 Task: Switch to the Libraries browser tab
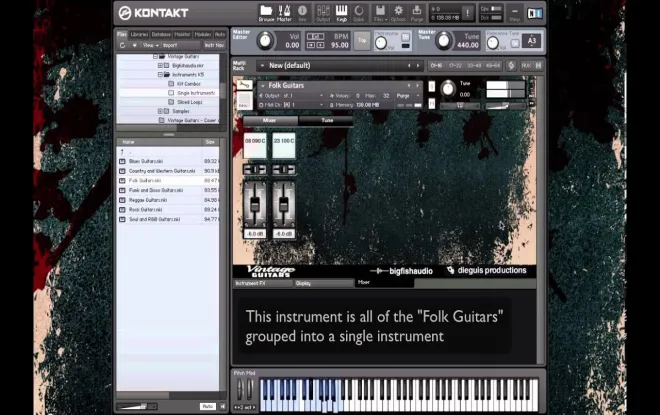(x=139, y=34)
